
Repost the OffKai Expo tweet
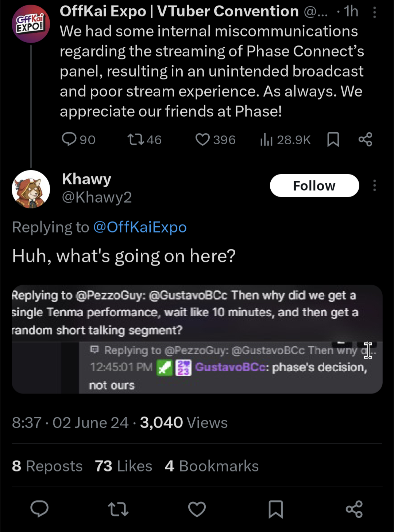(x=136, y=139)
